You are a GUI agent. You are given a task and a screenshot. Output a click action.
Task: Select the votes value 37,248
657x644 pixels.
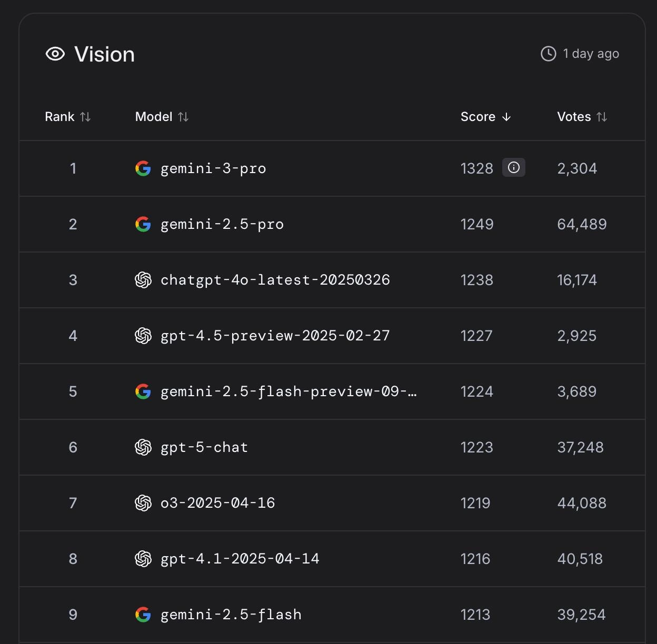[x=581, y=447]
